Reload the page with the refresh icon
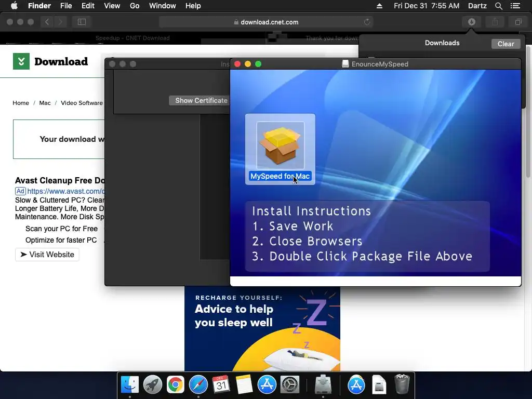This screenshot has width=532, height=399. pos(367,22)
